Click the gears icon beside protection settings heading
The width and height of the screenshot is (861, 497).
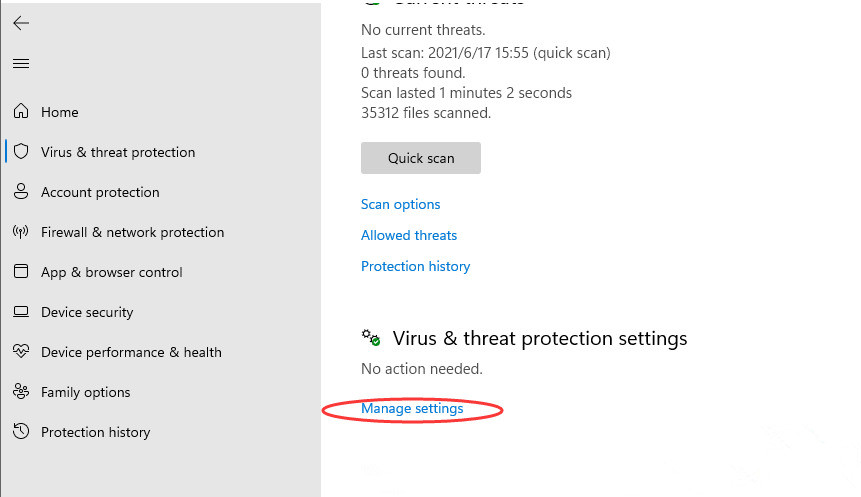point(371,338)
